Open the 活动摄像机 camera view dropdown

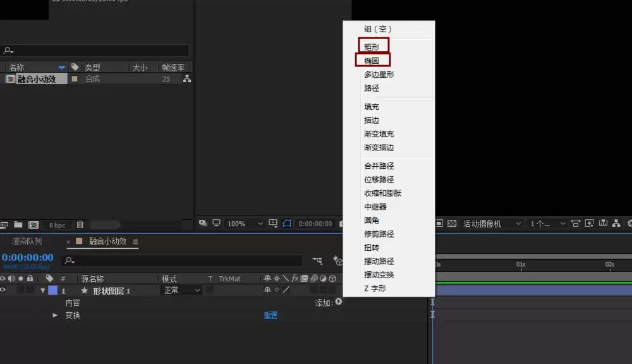[x=492, y=224]
